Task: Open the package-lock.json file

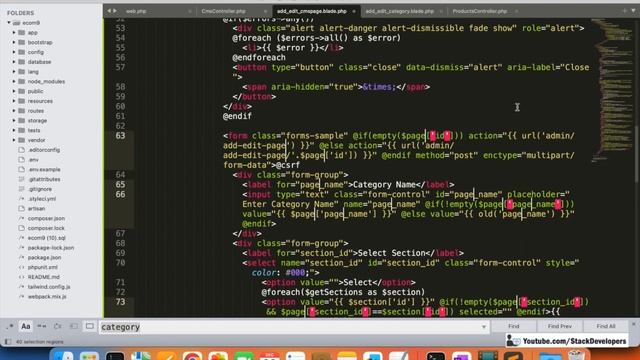Action: pyautogui.click(x=51, y=248)
